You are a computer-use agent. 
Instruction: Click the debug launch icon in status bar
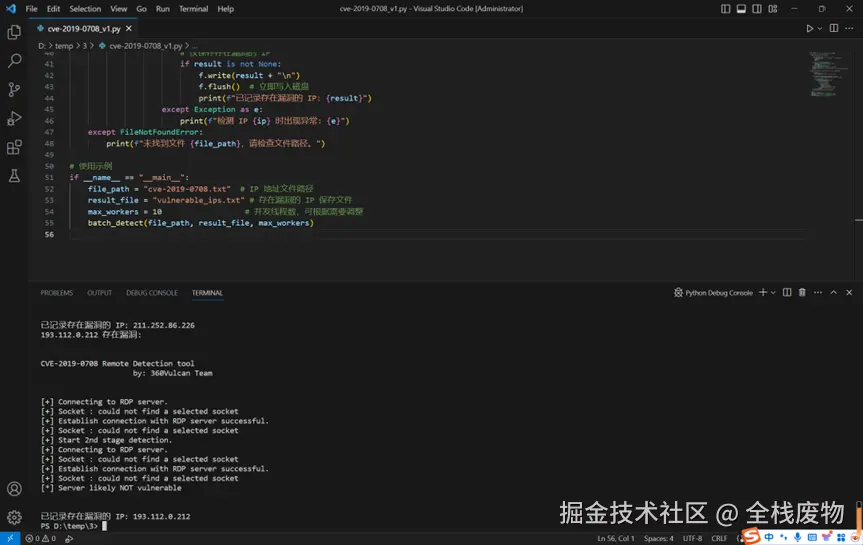(69, 538)
